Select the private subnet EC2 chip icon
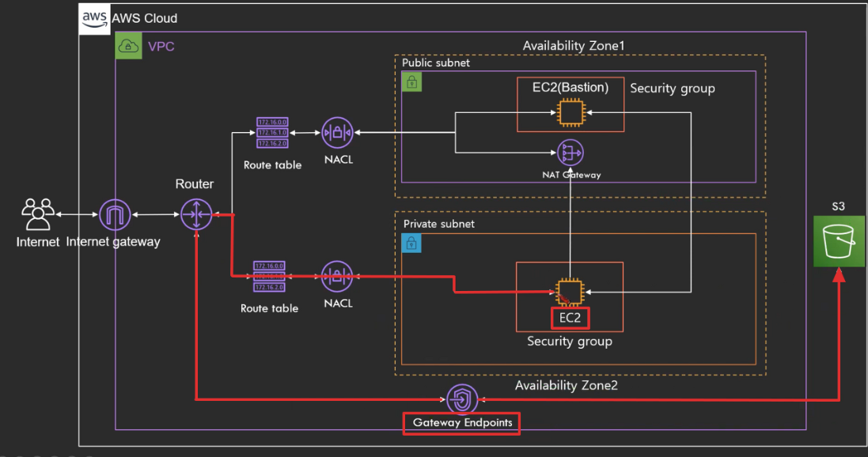The image size is (868, 457). tap(570, 292)
